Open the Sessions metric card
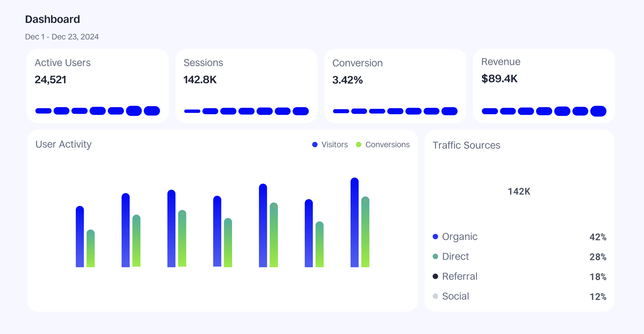The image size is (644, 334). pyautogui.click(x=246, y=86)
